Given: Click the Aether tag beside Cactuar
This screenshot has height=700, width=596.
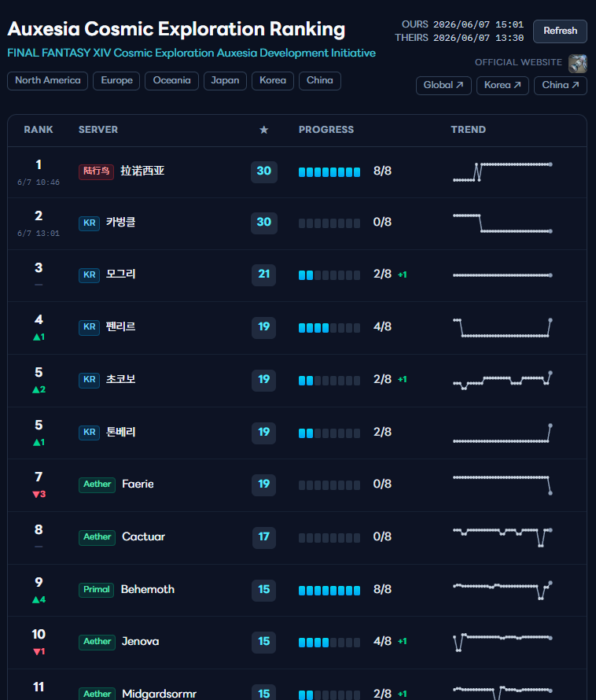Looking at the screenshot, I should [x=97, y=537].
